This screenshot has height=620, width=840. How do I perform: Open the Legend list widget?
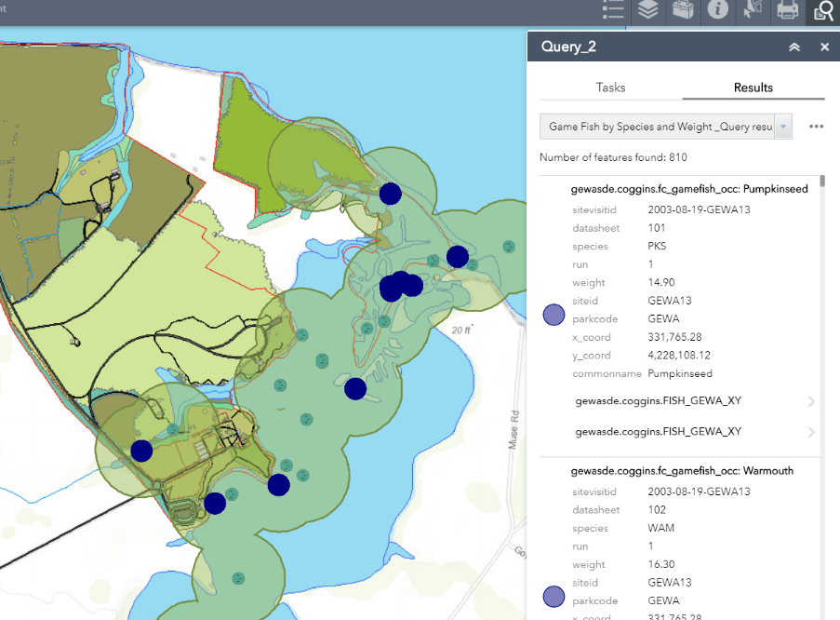click(613, 10)
